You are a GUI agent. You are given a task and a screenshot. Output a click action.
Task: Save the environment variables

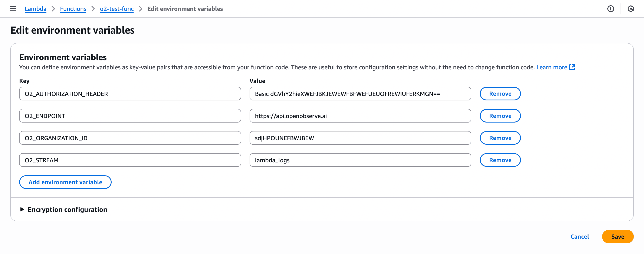tap(618, 237)
